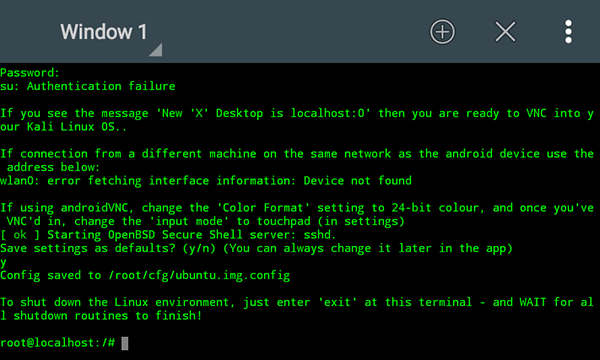Viewport: 600px width, 360px height.
Task: Tap the '/root/cfg/ubuntu.img.config' path text
Action: coord(199,275)
